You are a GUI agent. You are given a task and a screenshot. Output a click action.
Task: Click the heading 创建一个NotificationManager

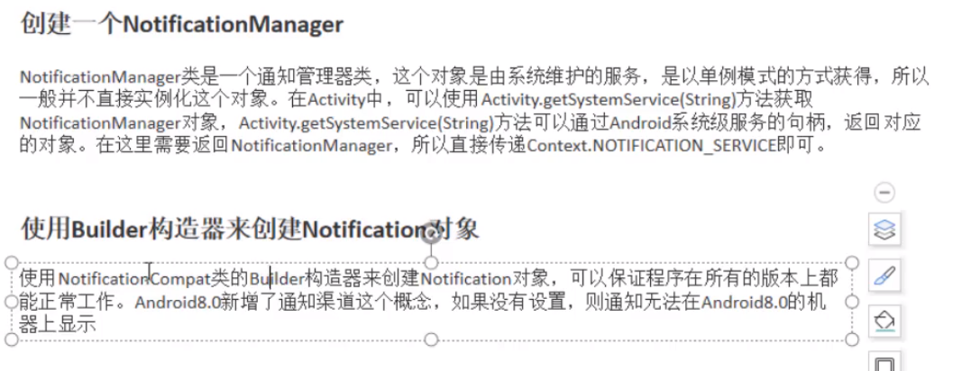tap(182, 25)
